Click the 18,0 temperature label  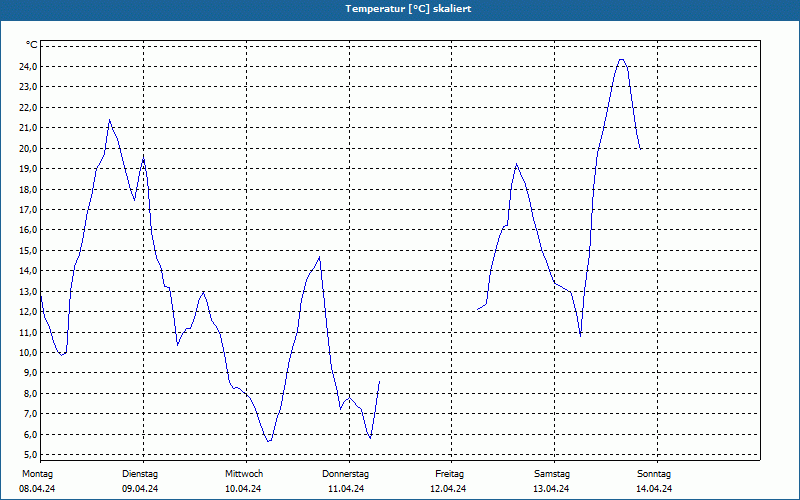pyautogui.click(x=28, y=189)
